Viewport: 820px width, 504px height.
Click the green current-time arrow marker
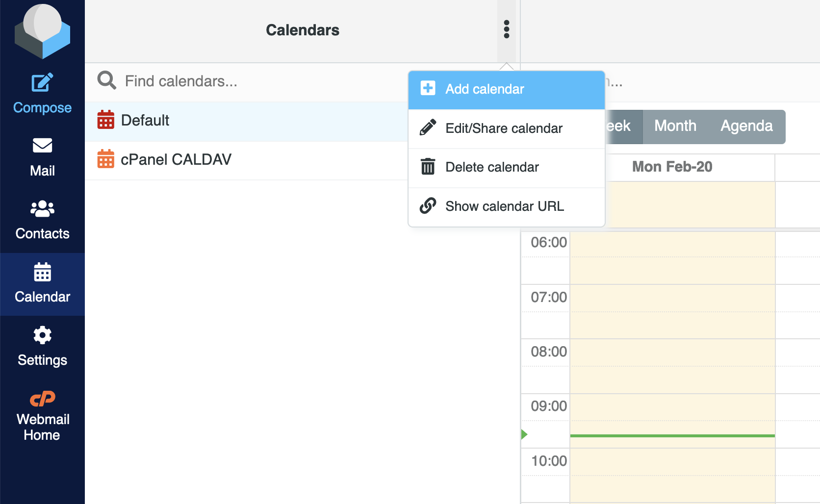pos(525,434)
